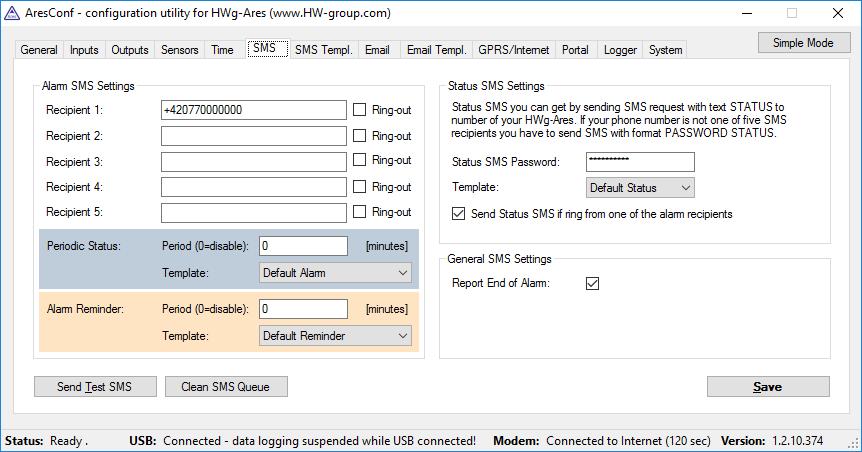The width and height of the screenshot is (862, 452).
Task: Enable Ring-out for Recipient 1
Action: click(x=359, y=109)
